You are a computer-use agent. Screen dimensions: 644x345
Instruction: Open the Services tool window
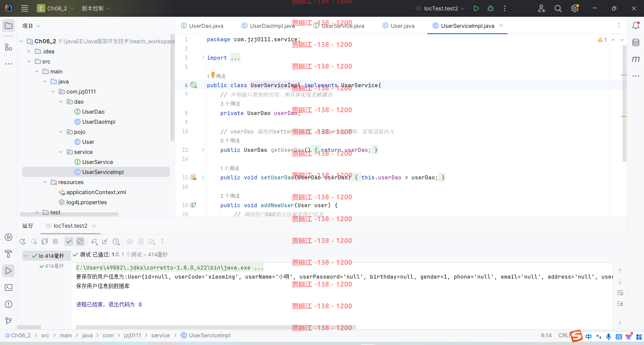coord(8,237)
